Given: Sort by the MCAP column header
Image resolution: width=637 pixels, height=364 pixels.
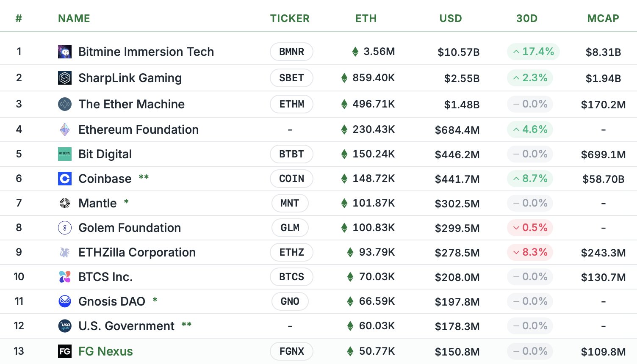Looking at the screenshot, I should [x=603, y=19].
